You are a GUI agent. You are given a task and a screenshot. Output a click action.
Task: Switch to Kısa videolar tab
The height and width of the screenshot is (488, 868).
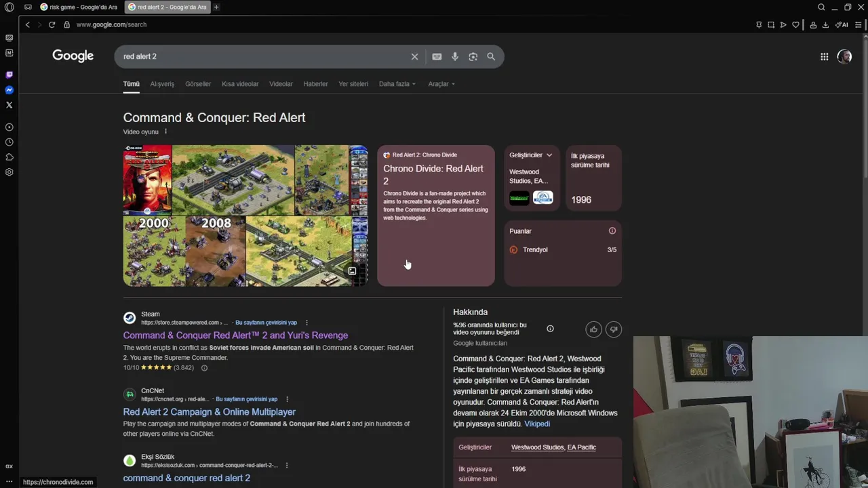coord(240,84)
